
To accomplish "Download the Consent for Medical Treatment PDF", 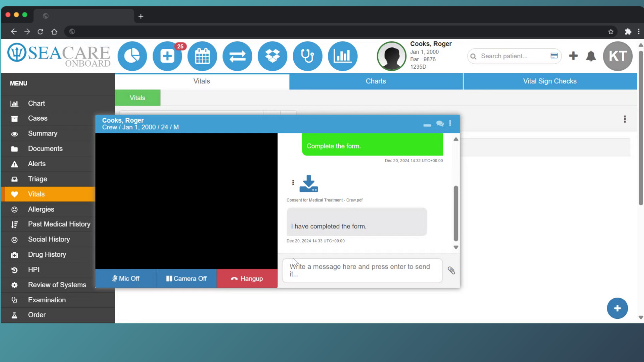I will pos(309,184).
